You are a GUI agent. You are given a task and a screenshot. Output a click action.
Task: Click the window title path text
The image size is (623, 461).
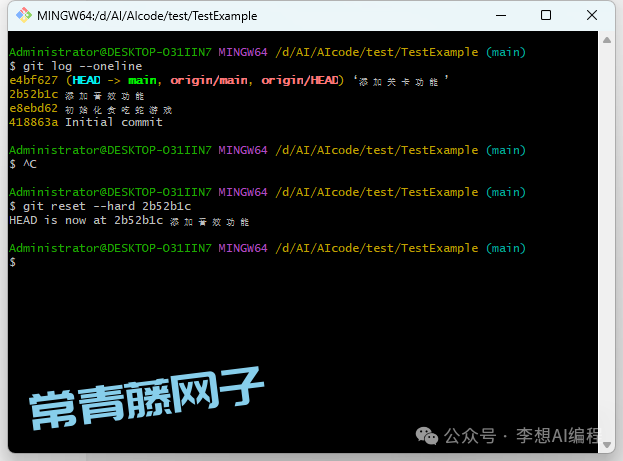click(x=146, y=16)
